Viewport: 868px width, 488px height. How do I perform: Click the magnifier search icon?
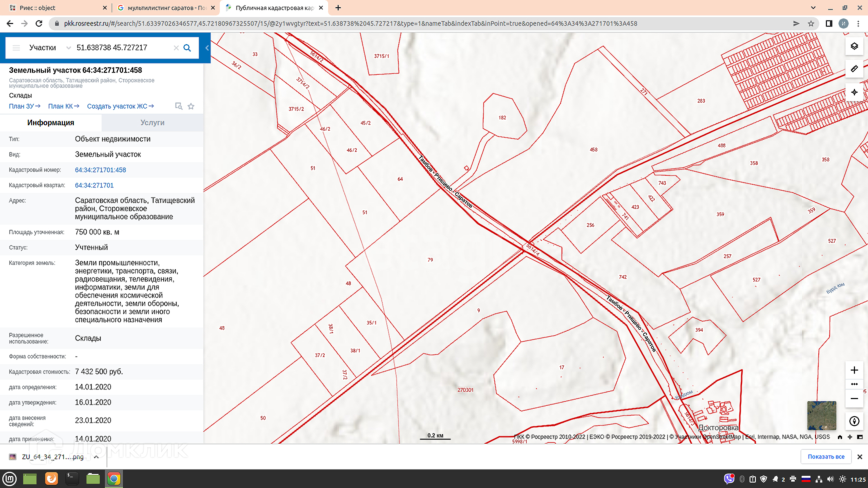click(187, 48)
